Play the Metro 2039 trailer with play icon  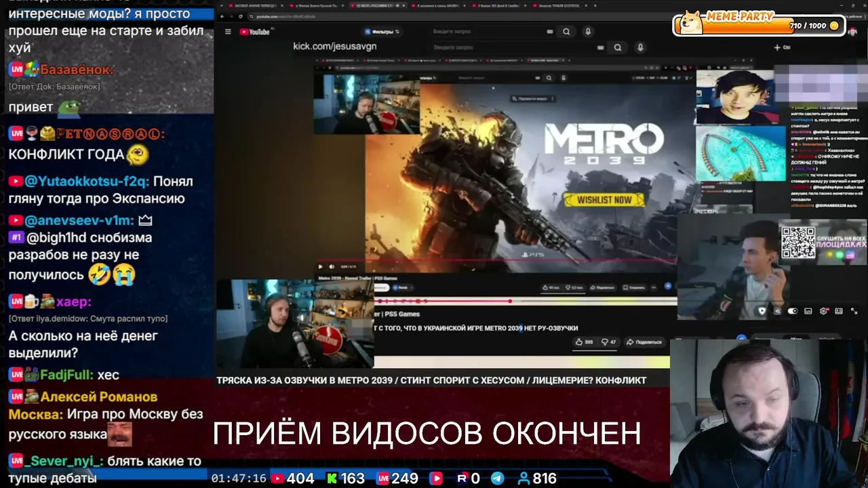pyautogui.click(x=320, y=266)
